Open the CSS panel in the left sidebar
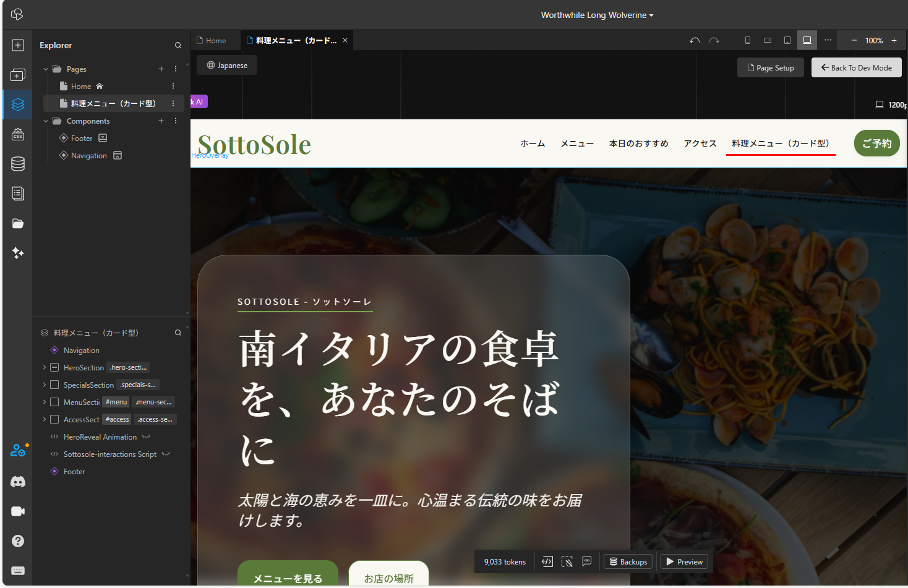This screenshot has height=588, width=908. [x=17, y=134]
